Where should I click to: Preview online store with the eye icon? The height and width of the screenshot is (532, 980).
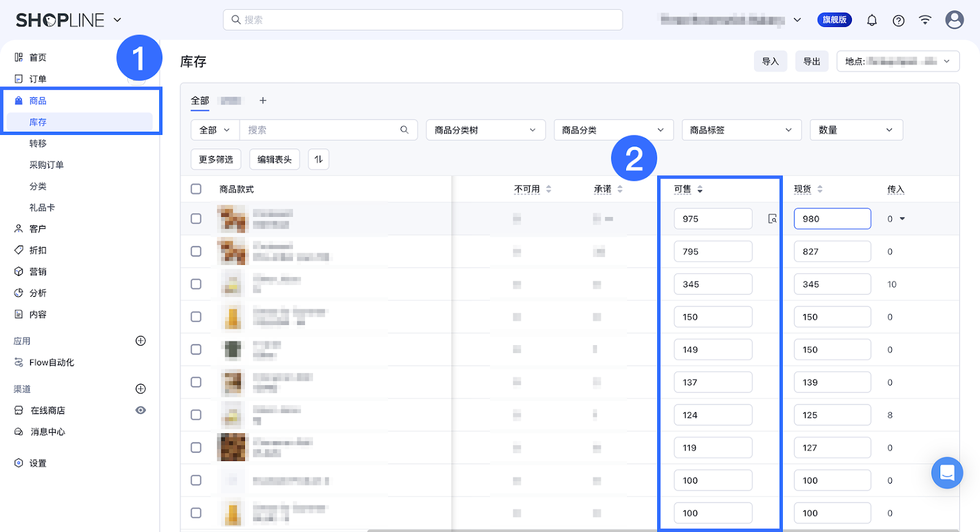coord(140,410)
